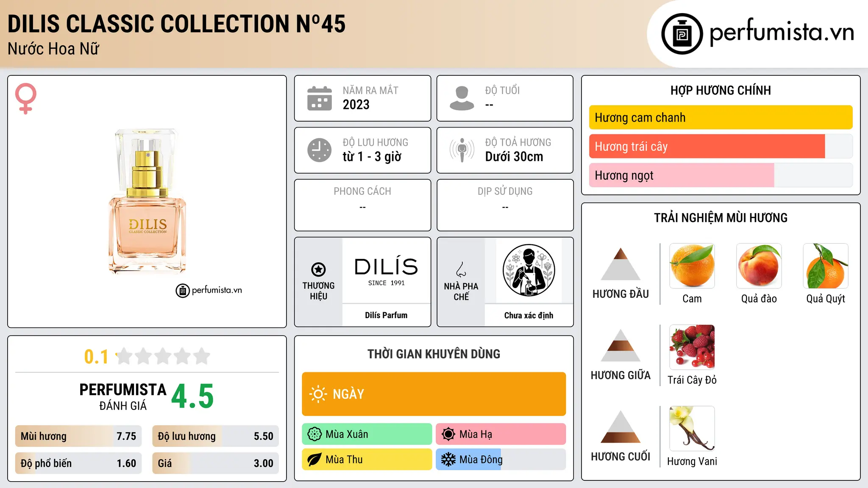Click the Nước Hoa Nữ subtitle

53,49
